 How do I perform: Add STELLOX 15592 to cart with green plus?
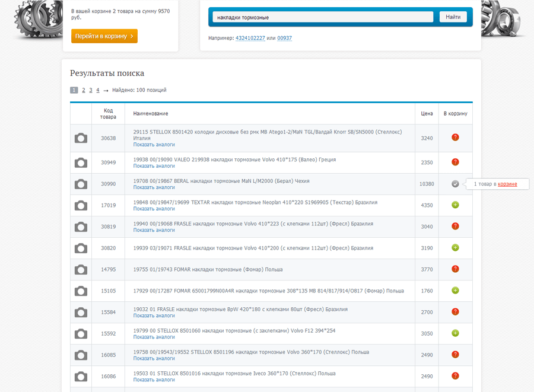point(455,333)
